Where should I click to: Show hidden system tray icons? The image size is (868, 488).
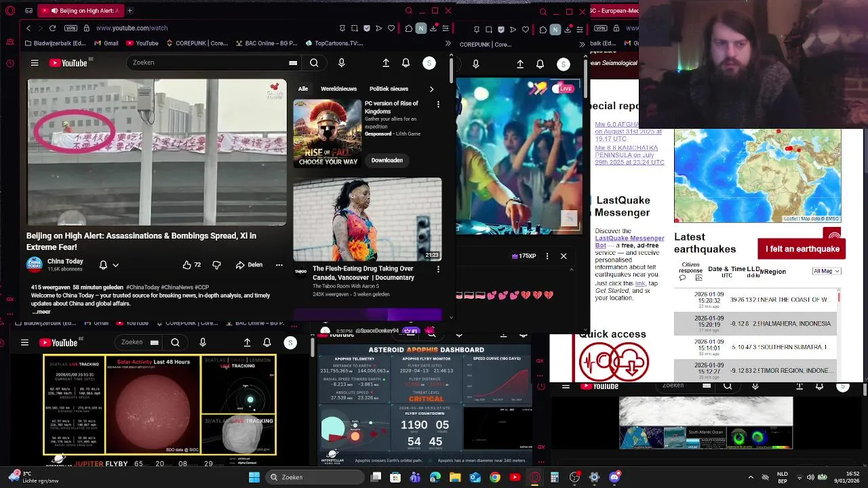751,477
